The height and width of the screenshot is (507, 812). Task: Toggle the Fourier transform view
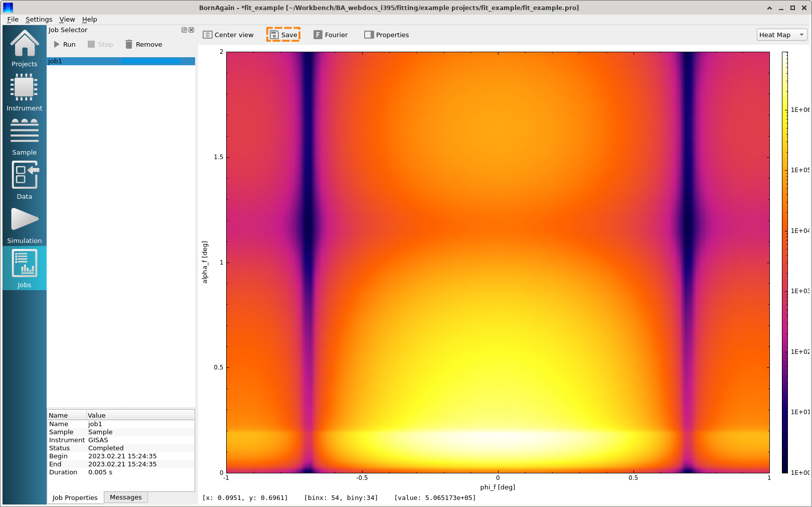point(331,35)
